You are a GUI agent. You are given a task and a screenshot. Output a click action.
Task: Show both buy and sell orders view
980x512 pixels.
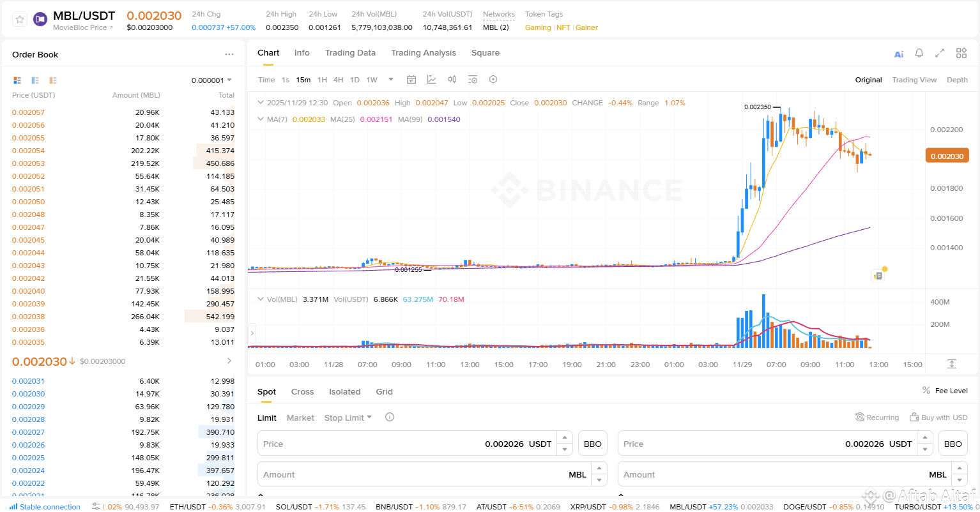[17, 80]
